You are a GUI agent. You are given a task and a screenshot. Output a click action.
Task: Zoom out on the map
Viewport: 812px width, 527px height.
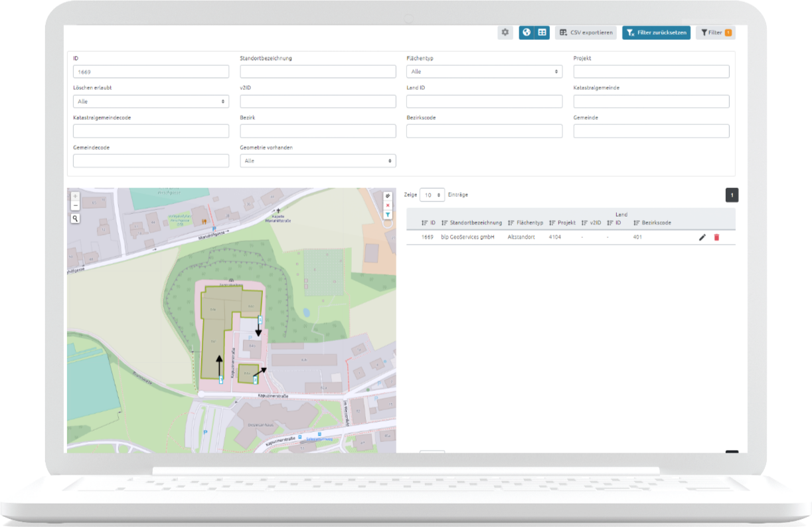click(x=75, y=207)
